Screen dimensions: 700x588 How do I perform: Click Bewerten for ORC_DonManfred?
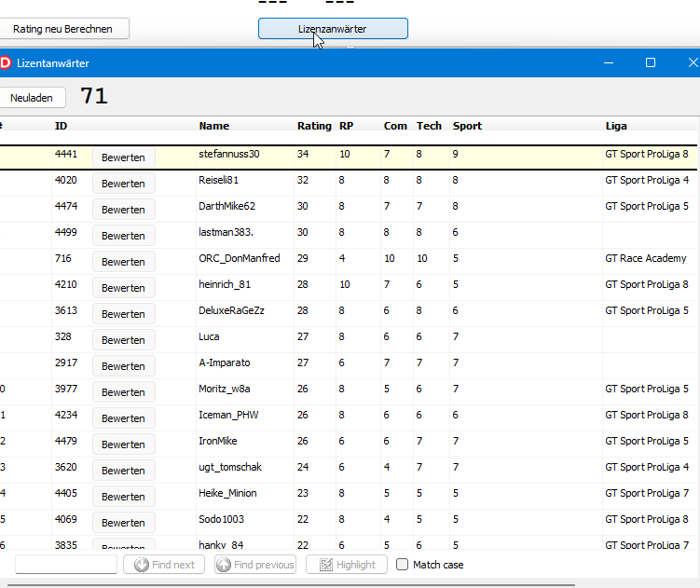[123, 262]
